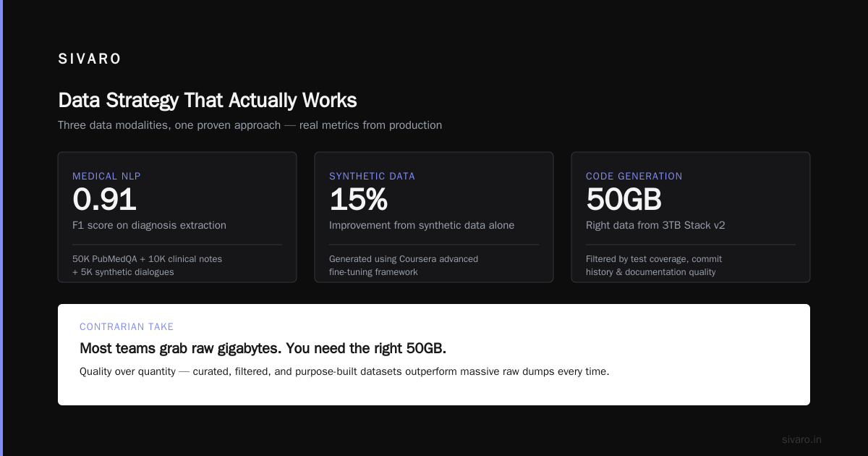Open the Code Generation card label
The height and width of the screenshot is (456, 868).
(x=634, y=176)
